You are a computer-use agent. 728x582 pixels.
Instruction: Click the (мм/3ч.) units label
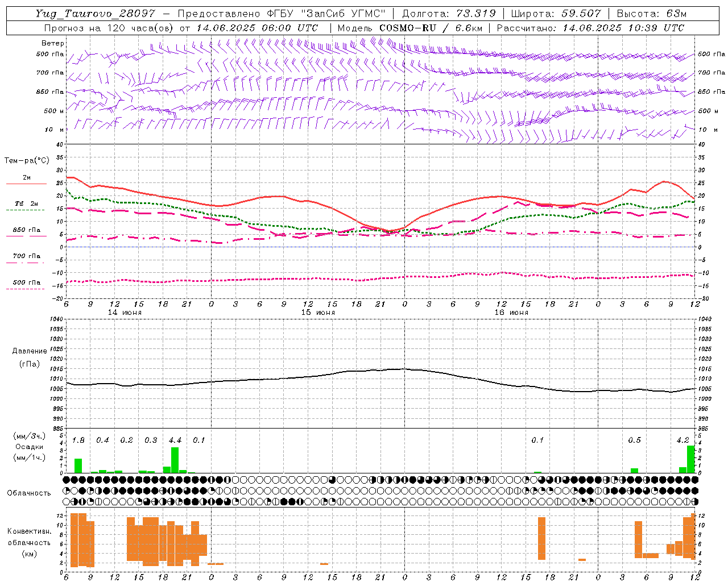pos(29,436)
